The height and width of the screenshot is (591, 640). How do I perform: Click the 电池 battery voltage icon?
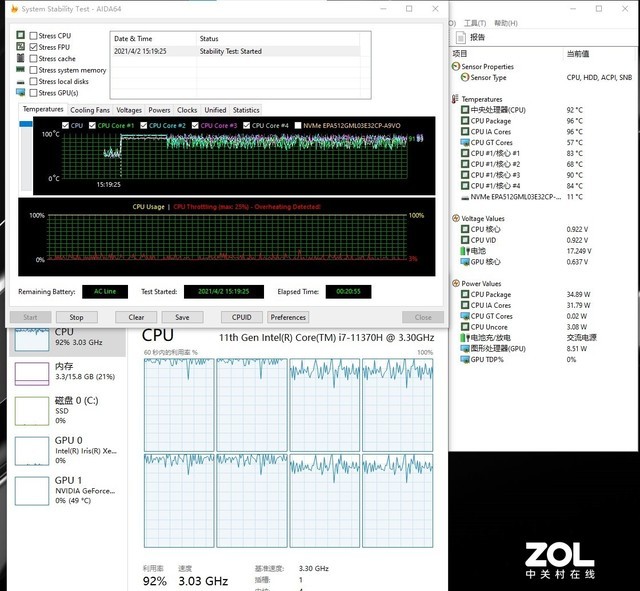[x=465, y=251]
